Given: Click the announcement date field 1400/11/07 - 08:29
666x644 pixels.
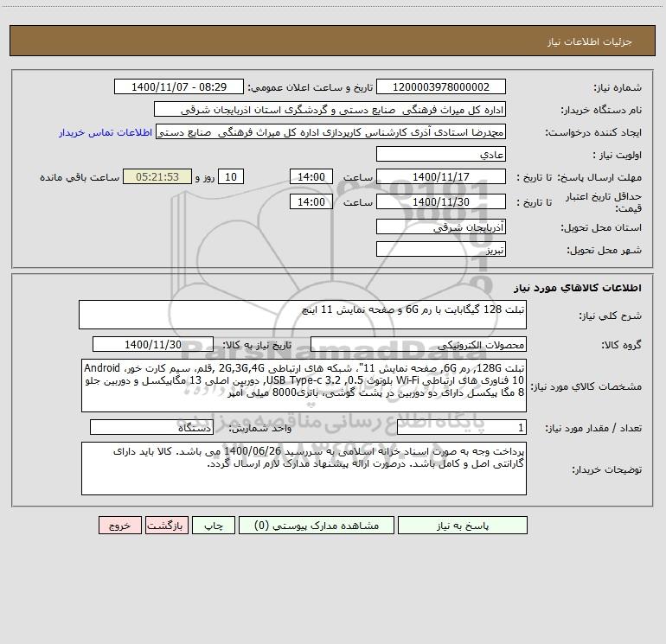Looking at the screenshot, I should coord(179,87).
